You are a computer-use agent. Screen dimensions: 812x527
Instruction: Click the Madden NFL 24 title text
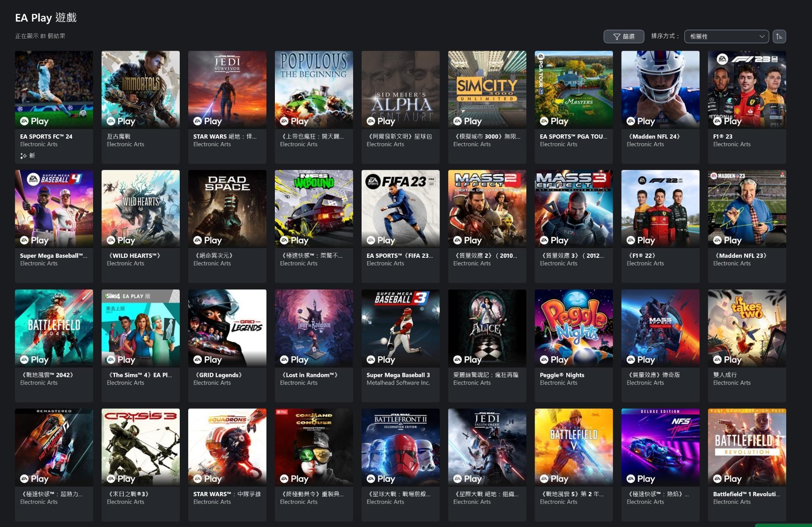tap(654, 137)
